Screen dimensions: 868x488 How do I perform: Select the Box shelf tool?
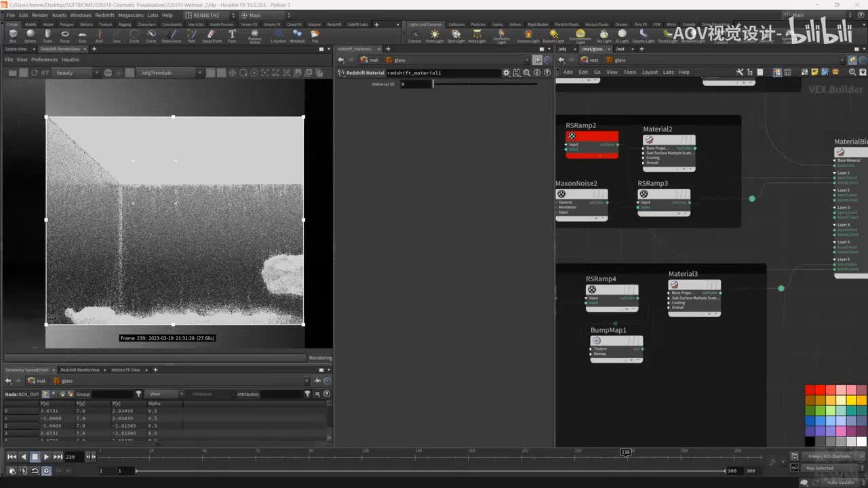13,35
